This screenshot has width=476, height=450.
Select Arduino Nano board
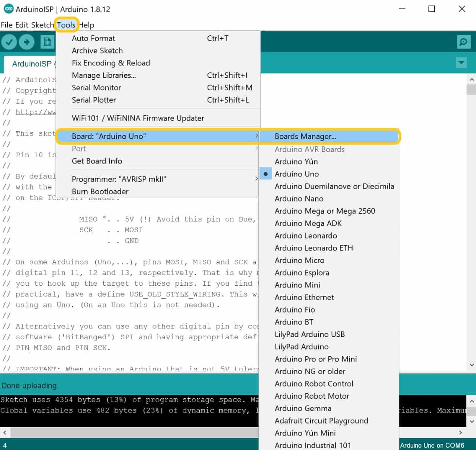click(x=329, y=198)
